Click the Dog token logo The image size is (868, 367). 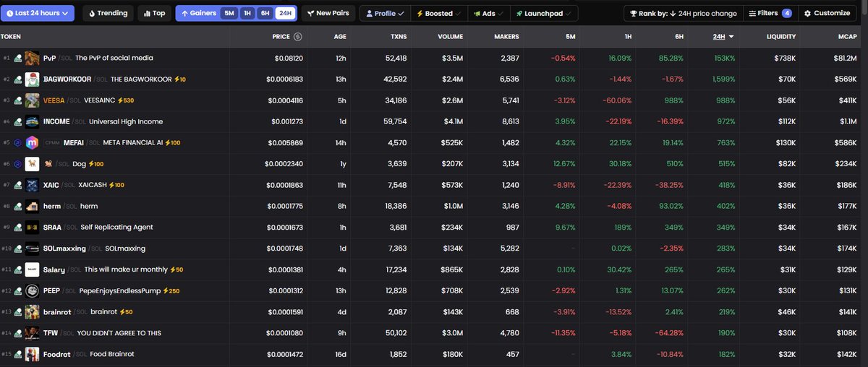pyautogui.click(x=32, y=164)
